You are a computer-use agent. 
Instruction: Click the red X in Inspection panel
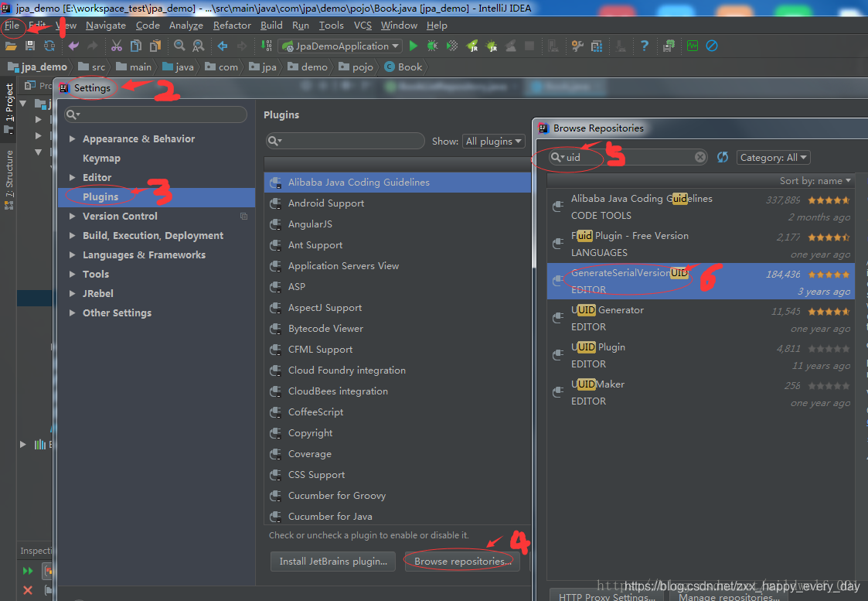point(28,590)
